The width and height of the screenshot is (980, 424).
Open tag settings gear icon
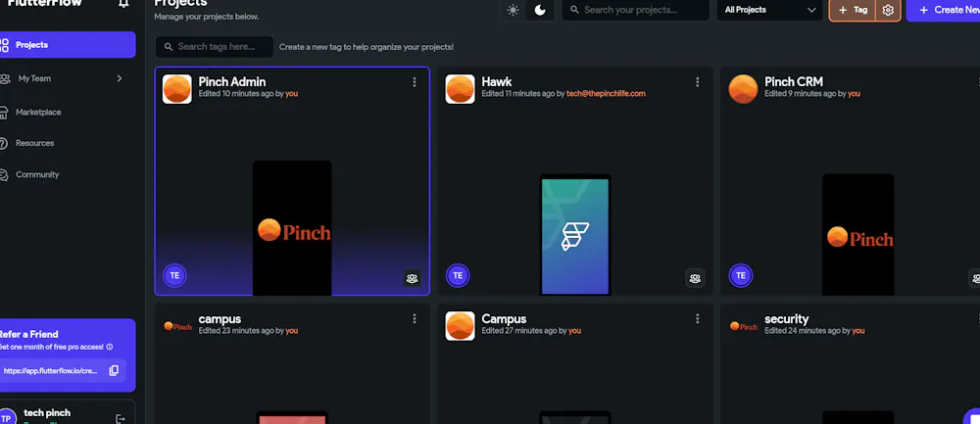[888, 10]
